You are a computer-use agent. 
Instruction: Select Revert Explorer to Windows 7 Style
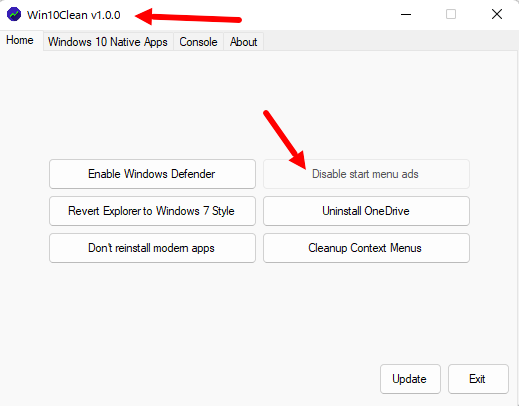tap(152, 211)
